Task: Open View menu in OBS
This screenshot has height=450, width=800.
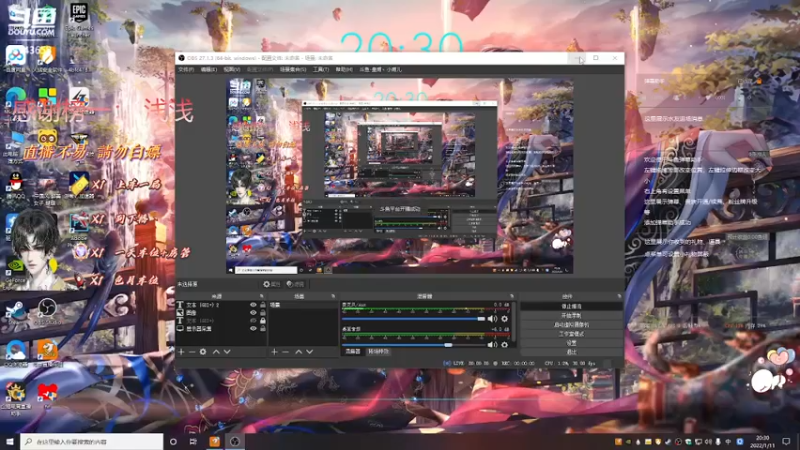Action: pos(231,69)
